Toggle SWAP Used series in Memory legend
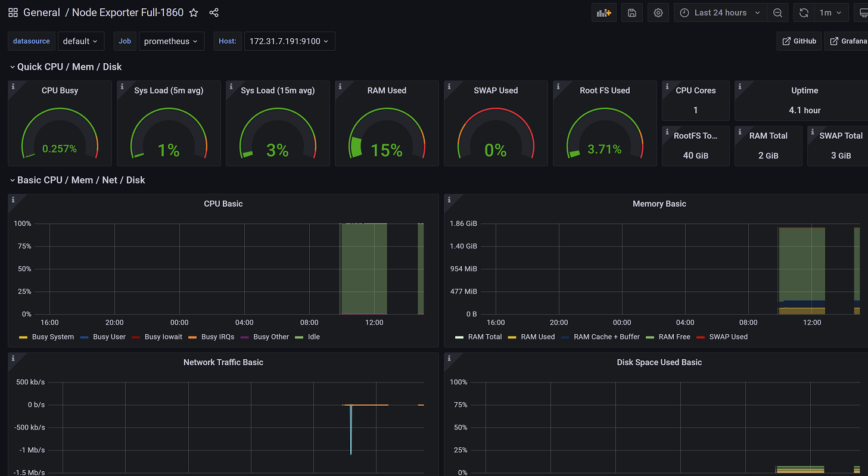868x476 pixels. pos(728,337)
